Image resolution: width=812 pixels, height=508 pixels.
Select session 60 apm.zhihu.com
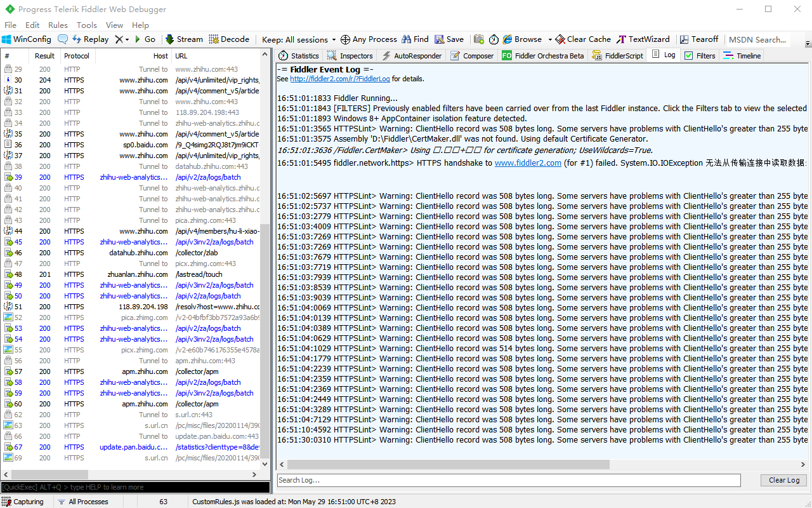click(x=131, y=404)
